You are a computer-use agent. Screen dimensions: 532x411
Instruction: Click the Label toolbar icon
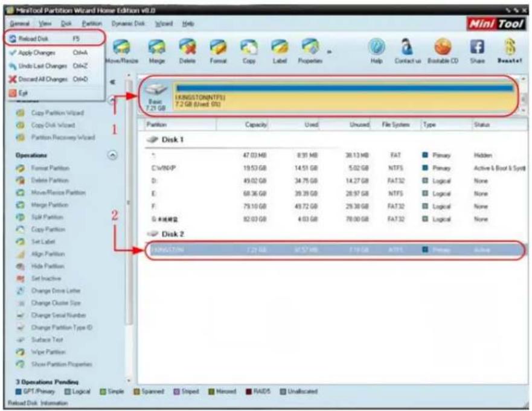pos(280,51)
